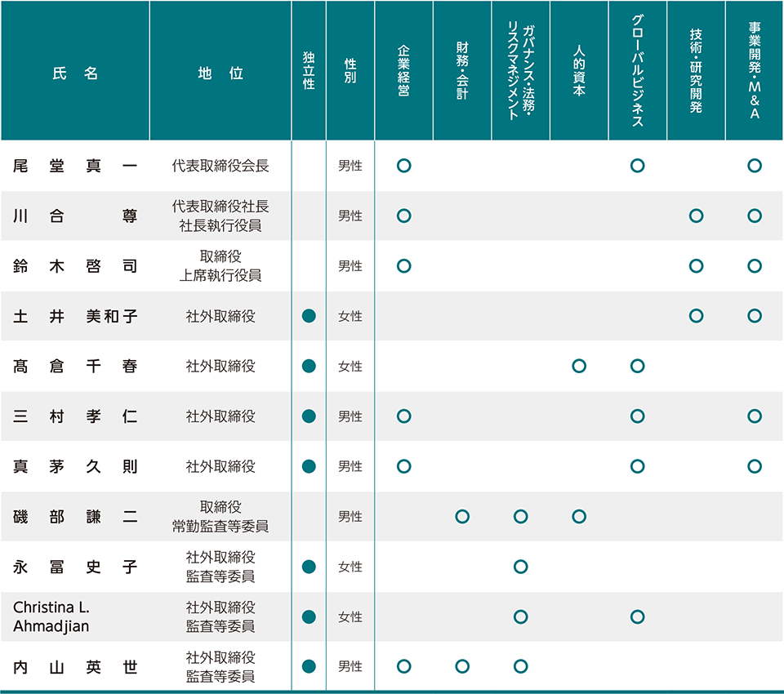784x694 pixels.
Task: Click 川合尊's 技術・研究開発 circle
Action: click(x=696, y=216)
